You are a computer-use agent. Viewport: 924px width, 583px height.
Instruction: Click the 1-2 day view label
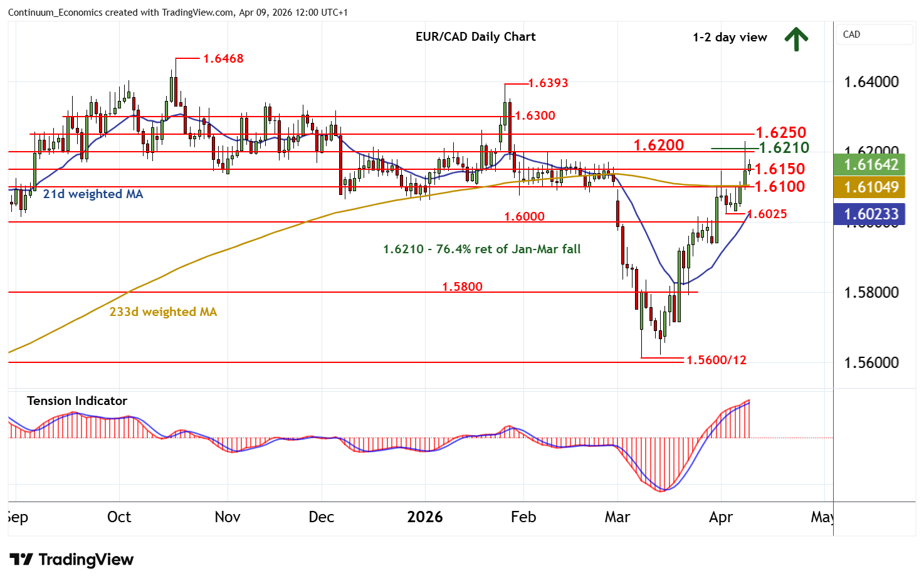pos(730,38)
